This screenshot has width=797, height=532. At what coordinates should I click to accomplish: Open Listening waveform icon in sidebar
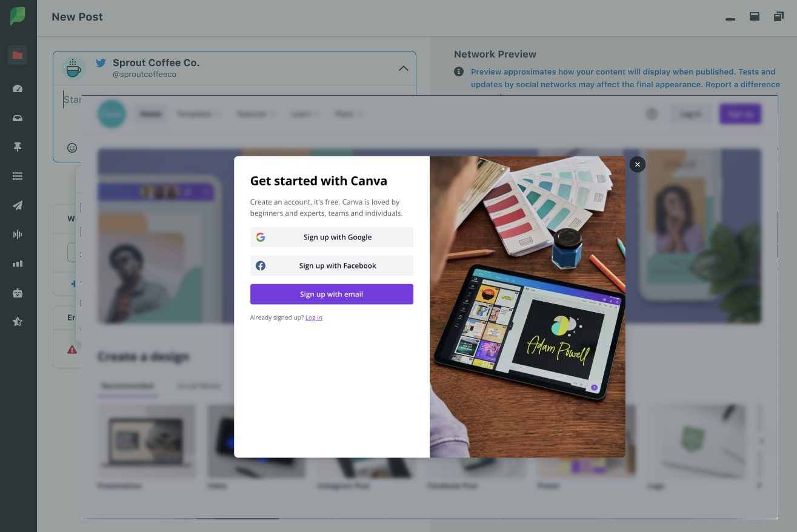[18, 234]
